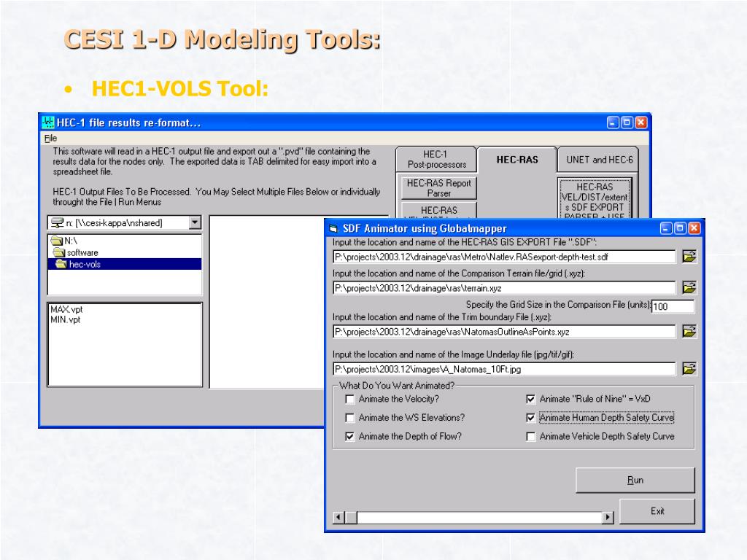This screenshot has width=747, height=560.
Task: Browse for the Comparison Terrain xyz file
Action: click(689, 287)
